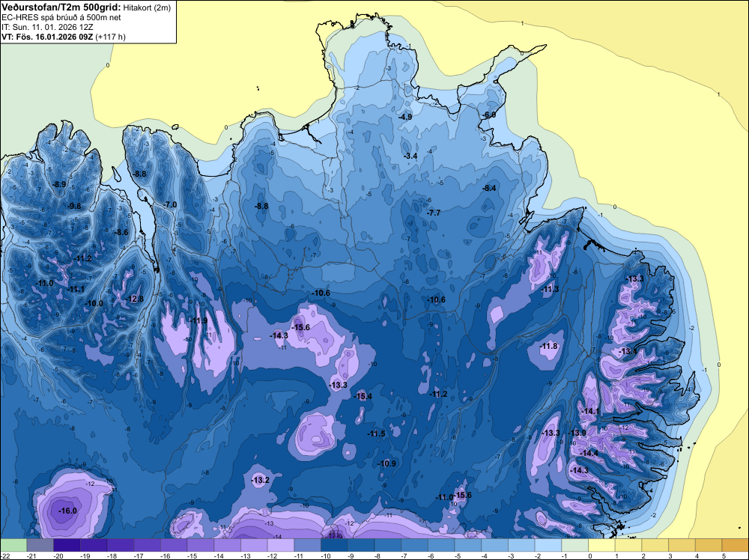
Task: Click the 'Hitakort (2m)' header text
Action: pos(147,7)
